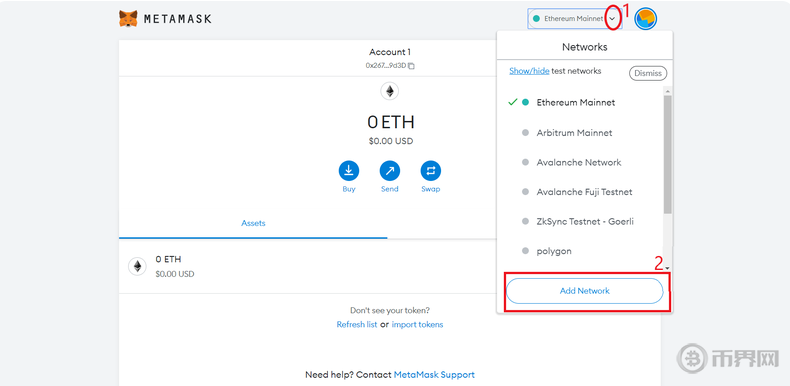Click the Ethereum logo above the balance
The image size is (790, 386).
coord(389,91)
